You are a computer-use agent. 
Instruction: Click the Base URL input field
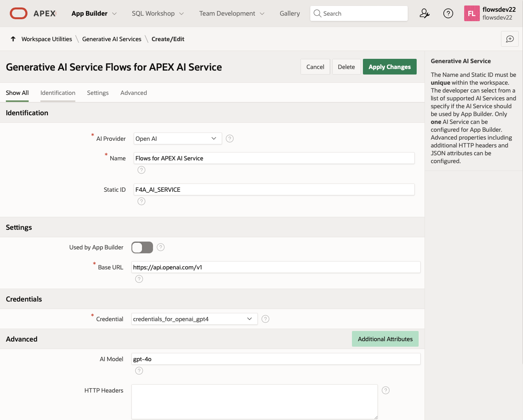(x=276, y=267)
